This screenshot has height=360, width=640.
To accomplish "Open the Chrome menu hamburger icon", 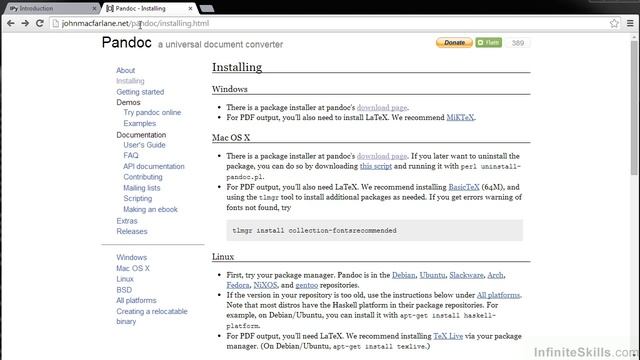I will coord(630,23).
